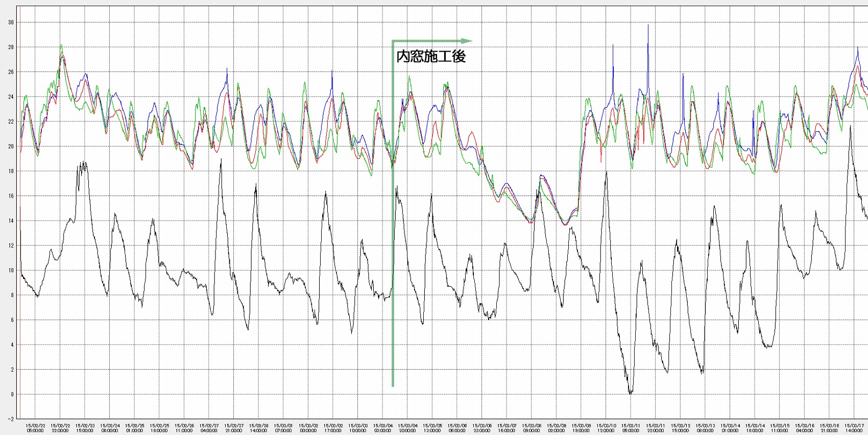868x435 pixels.
Task: Click the 30 value on y-axis
Action: (x=11, y=22)
